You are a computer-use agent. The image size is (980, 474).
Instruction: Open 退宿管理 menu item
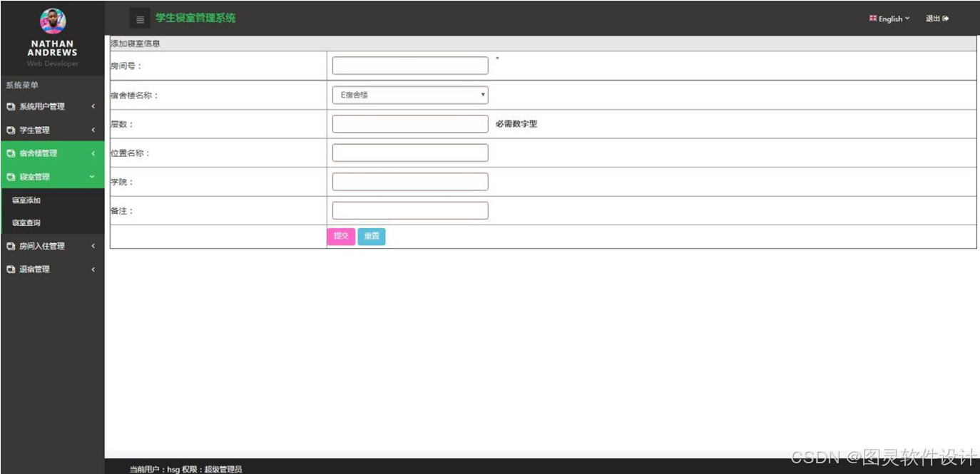coord(52,269)
